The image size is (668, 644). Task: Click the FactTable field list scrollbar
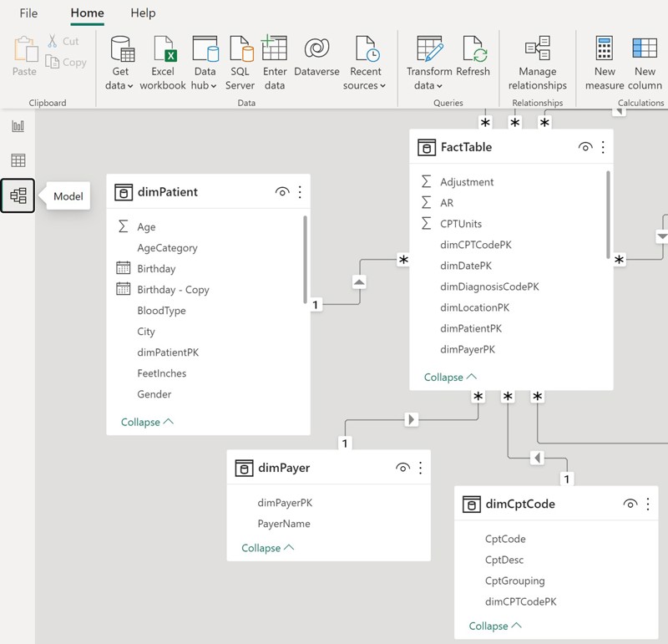point(608,215)
